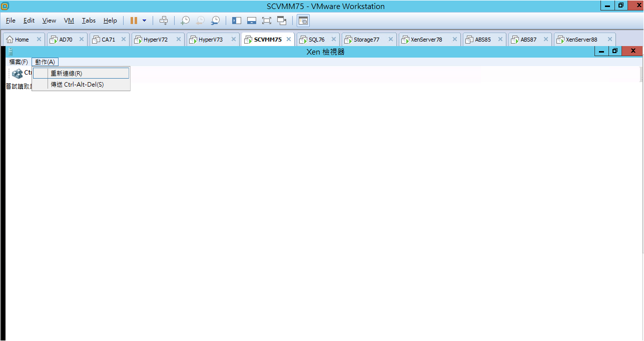Open the VM menu

69,21
